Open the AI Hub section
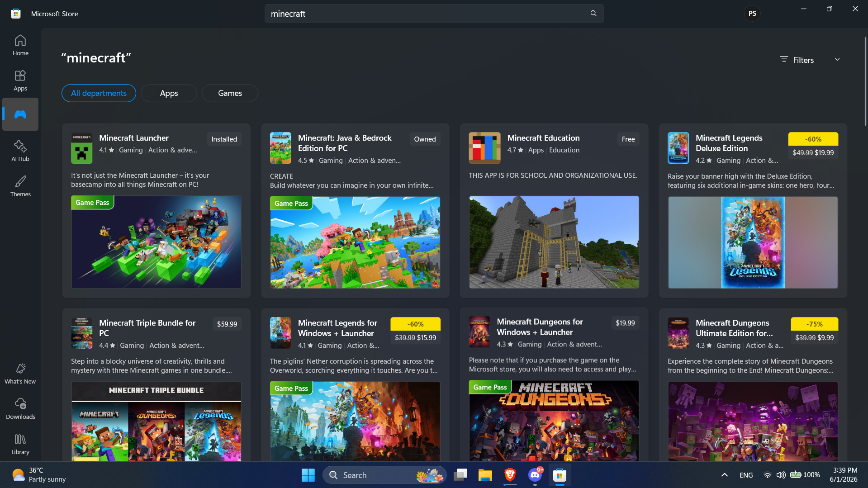This screenshot has width=868, height=488. [20, 151]
